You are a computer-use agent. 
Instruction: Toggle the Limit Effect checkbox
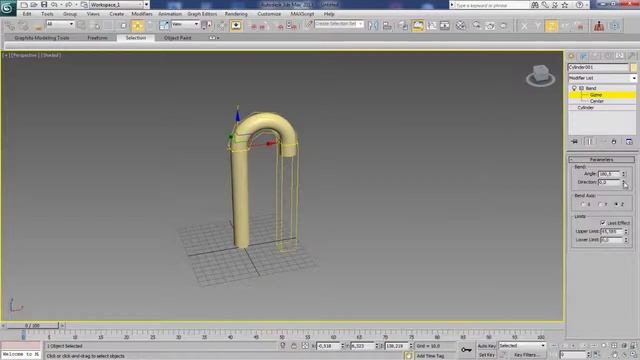click(x=603, y=223)
